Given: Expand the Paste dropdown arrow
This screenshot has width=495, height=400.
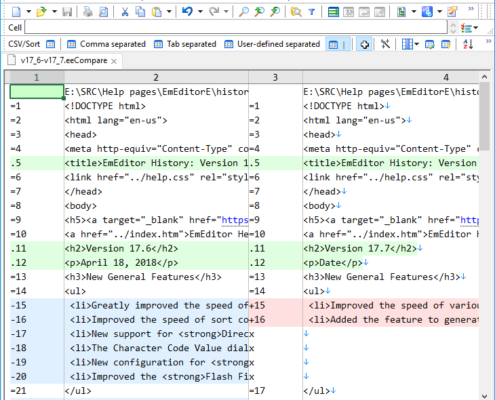Looking at the screenshot, I should tap(169, 12).
